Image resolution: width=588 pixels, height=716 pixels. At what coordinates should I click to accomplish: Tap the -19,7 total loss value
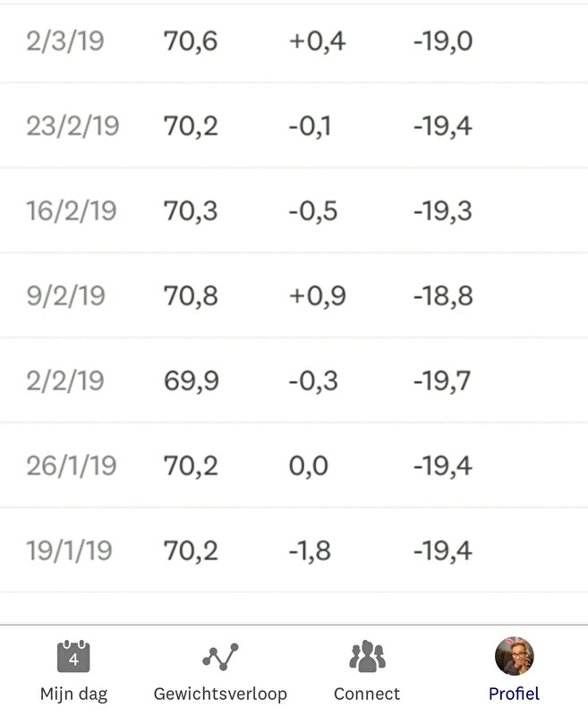(x=442, y=381)
